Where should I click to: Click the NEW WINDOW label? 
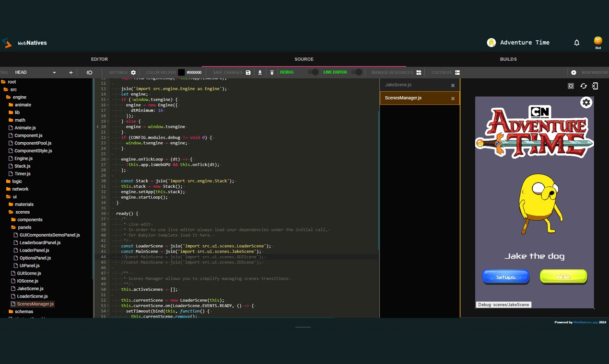(x=595, y=72)
